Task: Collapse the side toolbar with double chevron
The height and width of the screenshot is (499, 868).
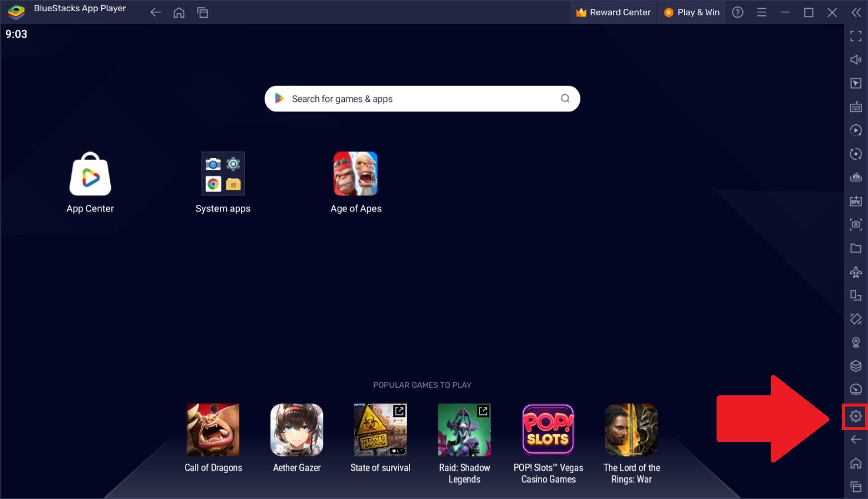Action: [x=856, y=12]
